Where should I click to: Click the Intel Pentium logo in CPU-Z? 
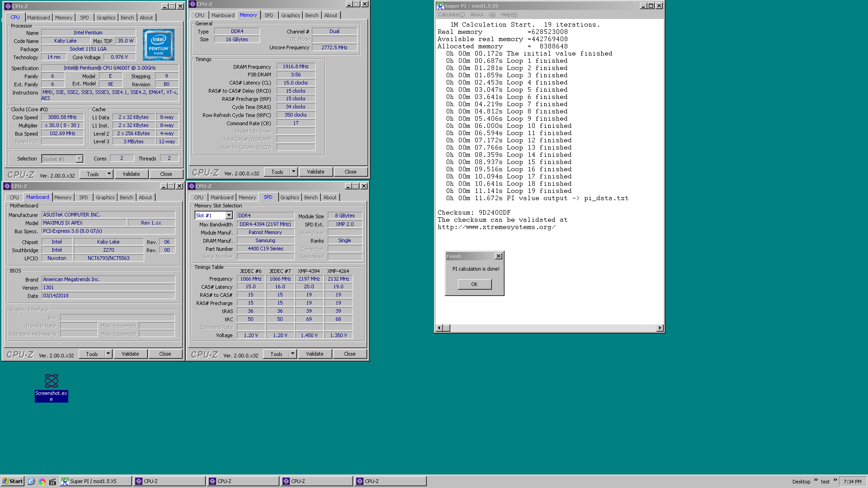(x=159, y=45)
